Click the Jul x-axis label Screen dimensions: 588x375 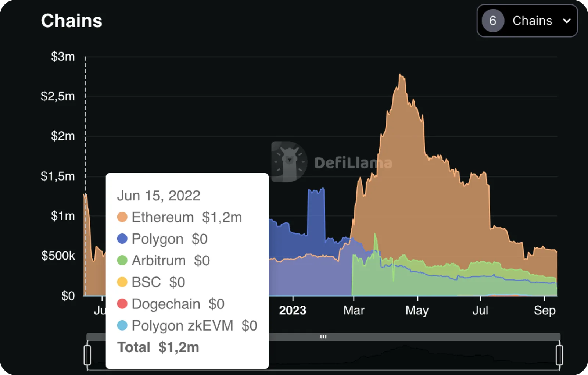click(480, 310)
